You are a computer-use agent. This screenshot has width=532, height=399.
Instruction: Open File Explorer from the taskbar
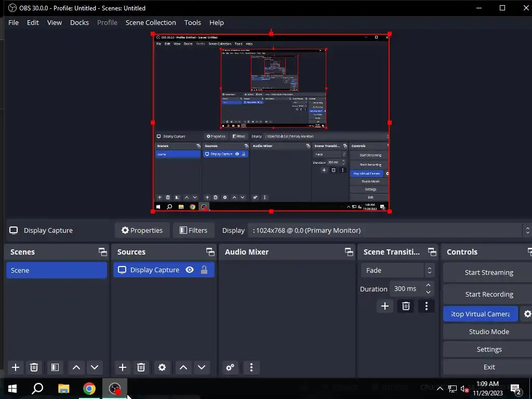pos(63,389)
